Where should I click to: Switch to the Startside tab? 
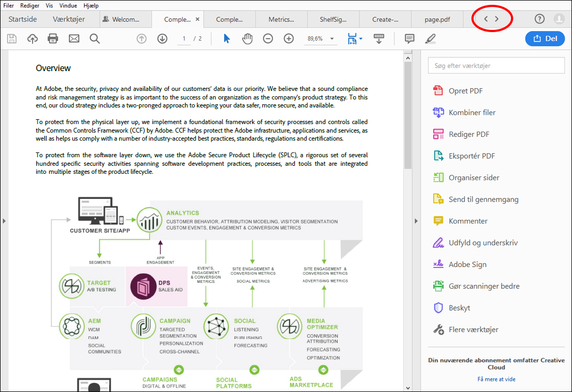tap(22, 19)
